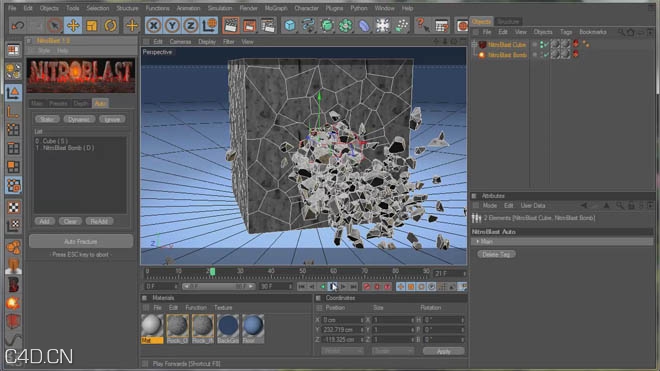
Task: Switch to the Auto tab in NitroBlast
Action: [100, 104]
